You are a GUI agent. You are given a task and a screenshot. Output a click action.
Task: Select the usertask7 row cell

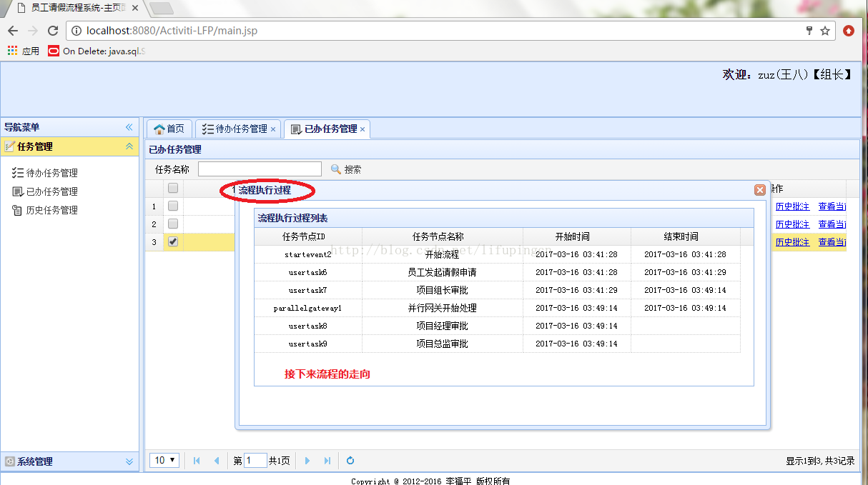(308, 290)
